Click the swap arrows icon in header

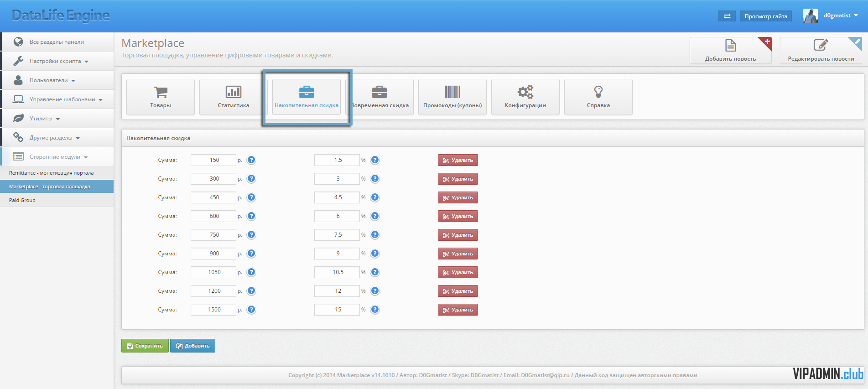coord(727,16)
